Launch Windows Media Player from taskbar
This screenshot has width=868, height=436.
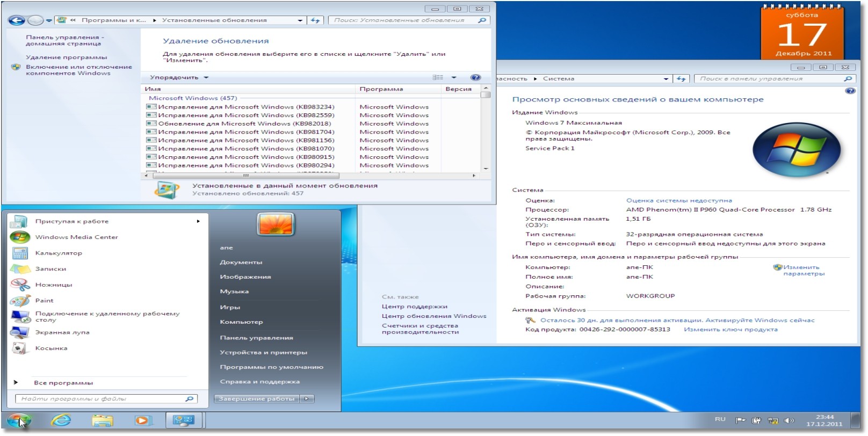coord(143,420)
